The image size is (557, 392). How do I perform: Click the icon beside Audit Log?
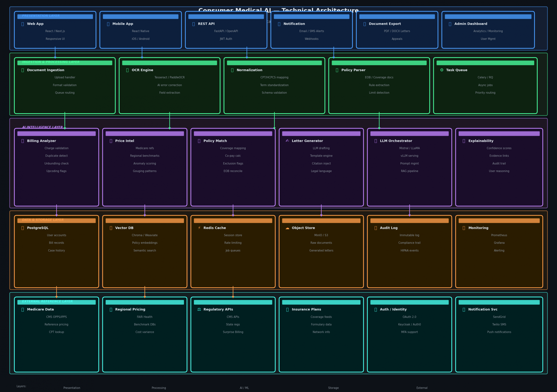[376, 228]
